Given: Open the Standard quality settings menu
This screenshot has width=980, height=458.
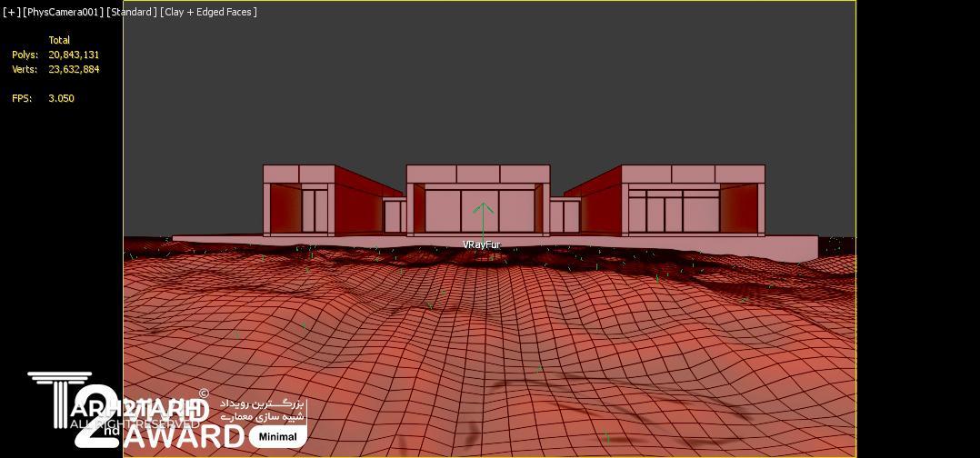Looking at the screenshot, I should pos(131,12).
